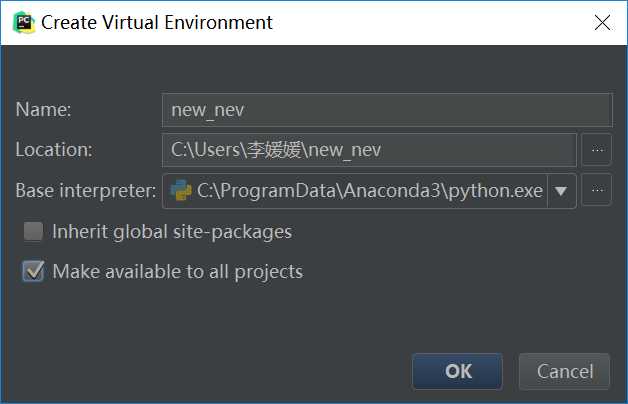Click the Name: label
The image size is (628, 404).
(x=43, y=110)
